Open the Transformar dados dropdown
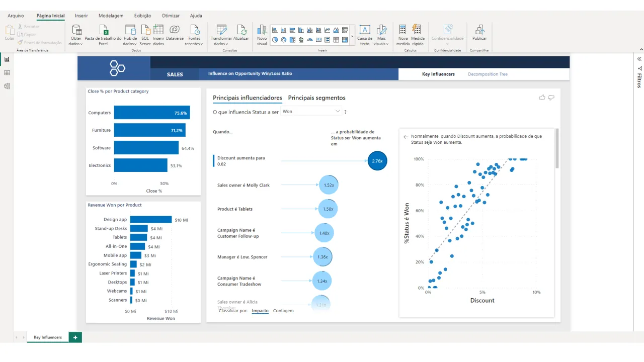 coord(221,34)
